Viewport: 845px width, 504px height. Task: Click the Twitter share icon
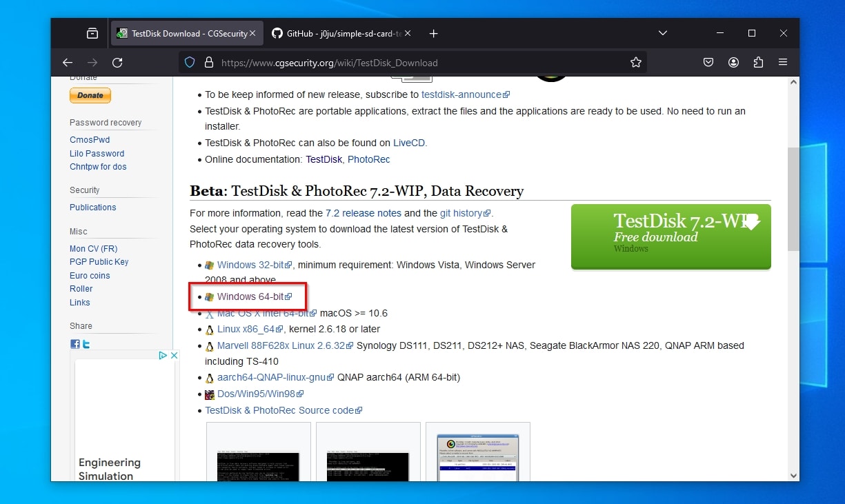tap(86, 344)
